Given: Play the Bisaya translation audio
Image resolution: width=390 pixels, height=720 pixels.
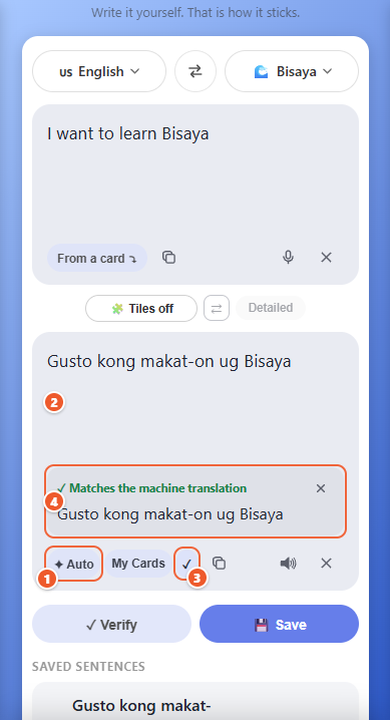Looking at the screenshot, I should click(288, 563).
